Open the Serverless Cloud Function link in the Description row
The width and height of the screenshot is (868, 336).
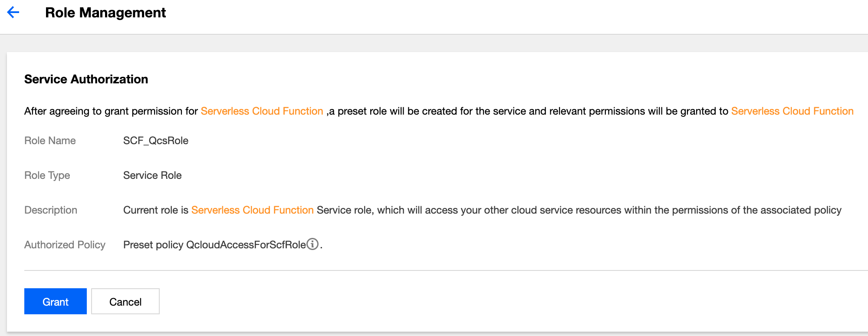click(x=252, y=210)
